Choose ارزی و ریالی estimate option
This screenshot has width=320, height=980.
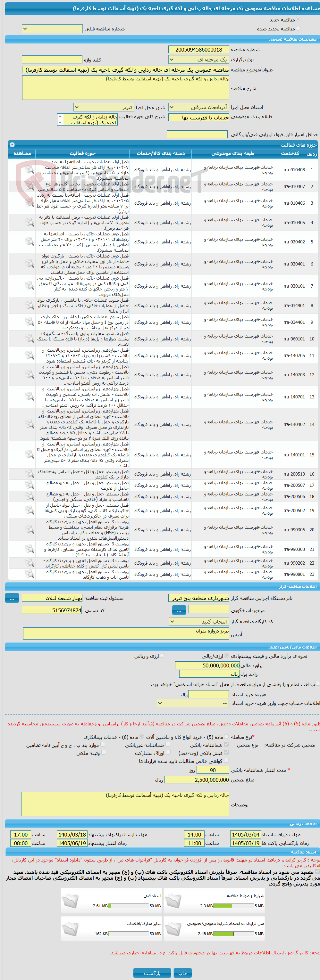click(x=162, y=656)
